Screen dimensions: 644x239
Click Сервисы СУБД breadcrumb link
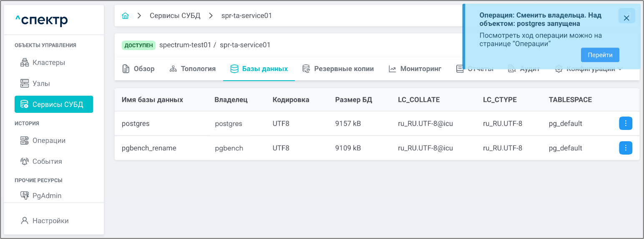point(175,16)
